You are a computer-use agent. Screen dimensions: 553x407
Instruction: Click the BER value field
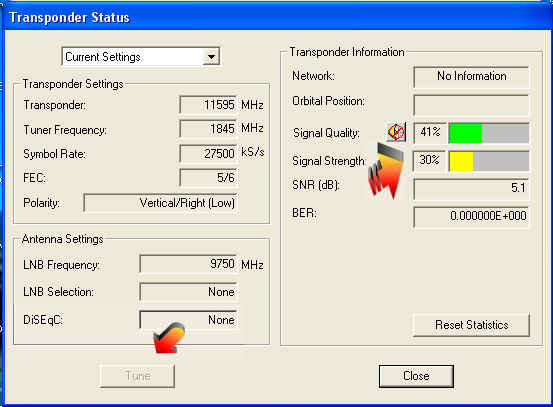point(471,217)
